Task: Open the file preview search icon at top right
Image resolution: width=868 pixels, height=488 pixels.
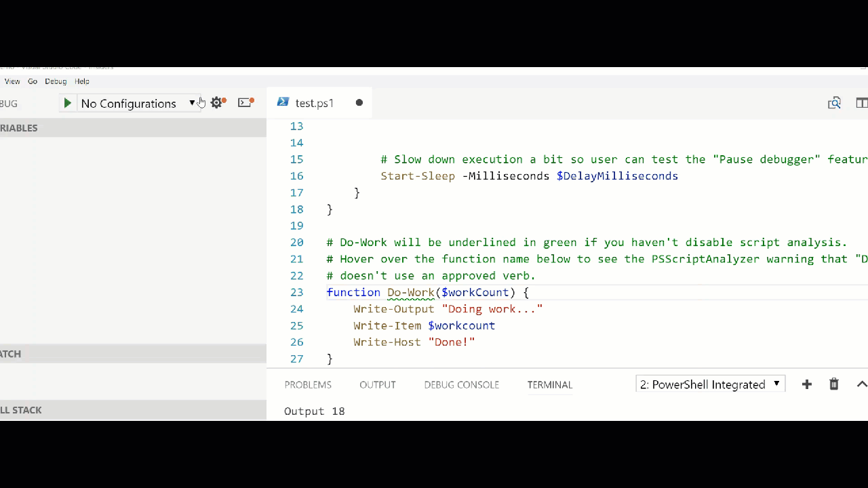Action: 834,103
